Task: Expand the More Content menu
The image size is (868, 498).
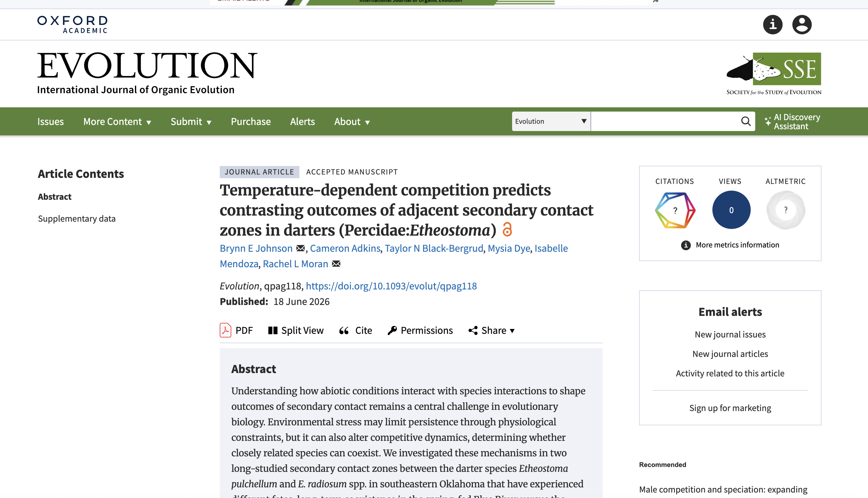Action: coord(117,122)
